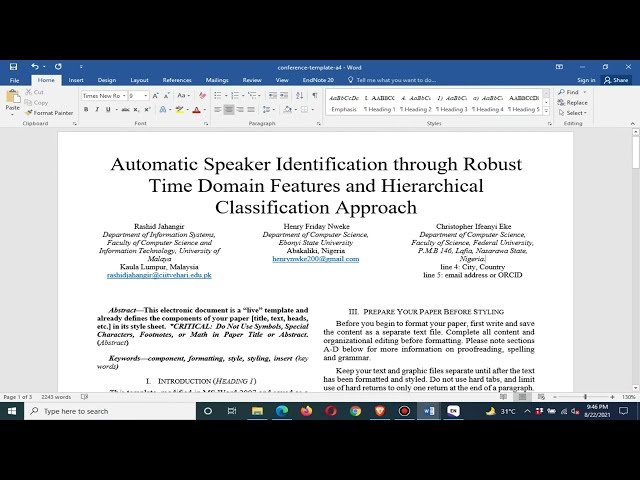
Task: Undo the last action
Action: click(35, 67)
